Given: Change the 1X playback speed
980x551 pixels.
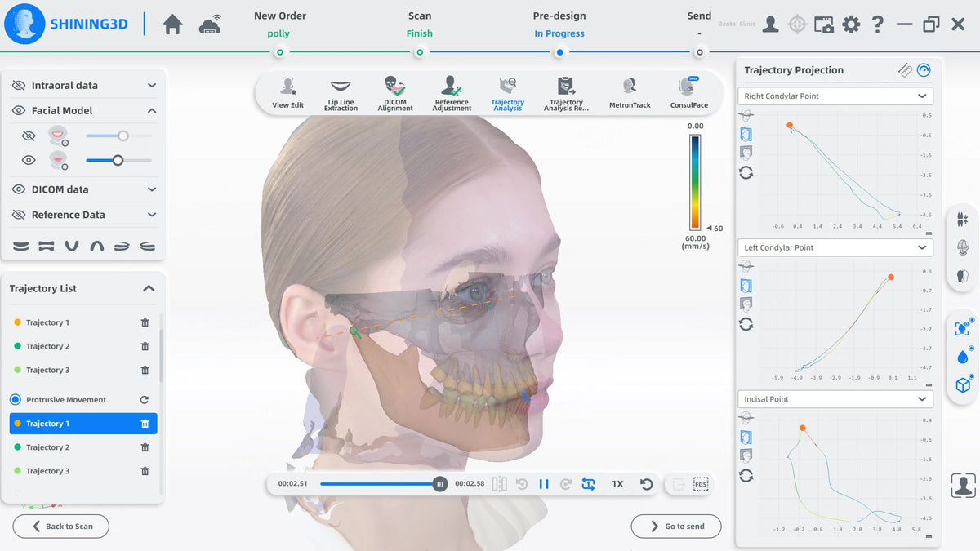Looking at the screenshot, I should point(617,484).
